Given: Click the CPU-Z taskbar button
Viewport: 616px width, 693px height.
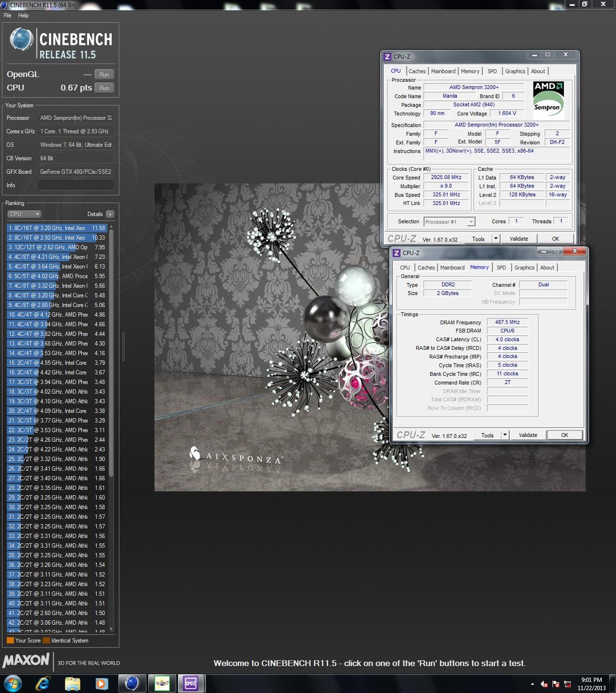Looking at the screenshot, I should [191, 683].
